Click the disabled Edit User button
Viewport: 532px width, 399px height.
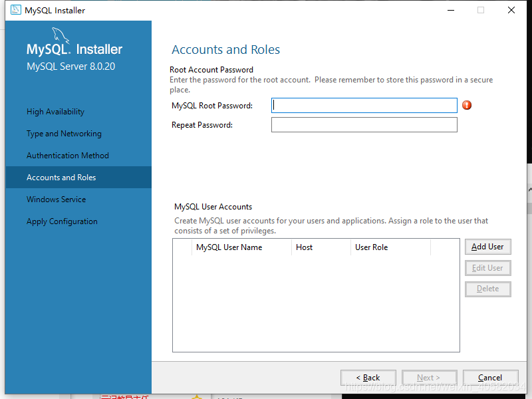[487, 268]
